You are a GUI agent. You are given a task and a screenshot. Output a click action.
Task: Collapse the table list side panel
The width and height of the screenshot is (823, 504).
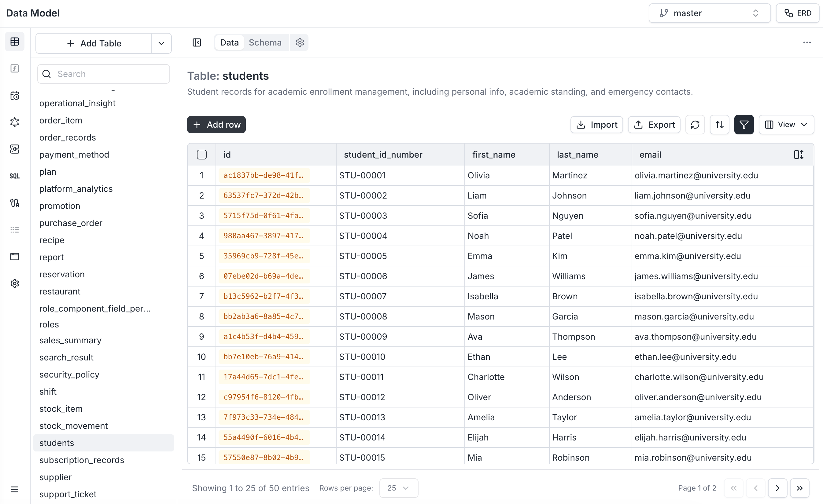point(197,42)
